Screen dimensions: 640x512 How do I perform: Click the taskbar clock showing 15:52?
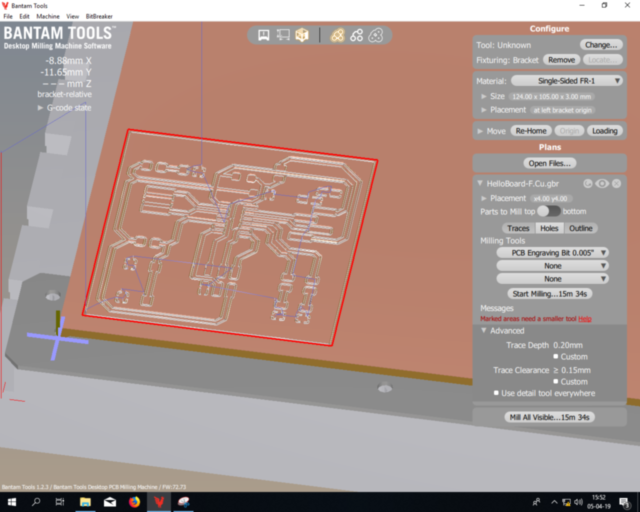coord(598,502)
